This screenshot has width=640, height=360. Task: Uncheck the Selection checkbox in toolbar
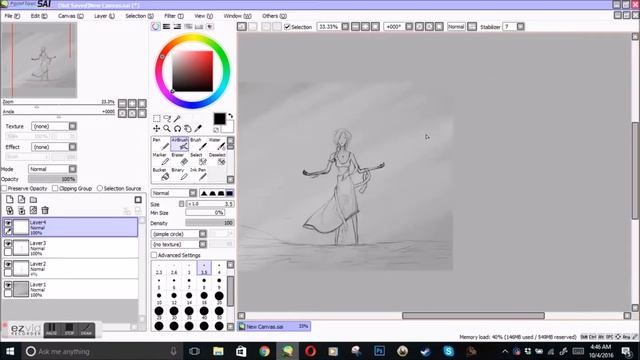click(x=287, y=27)
